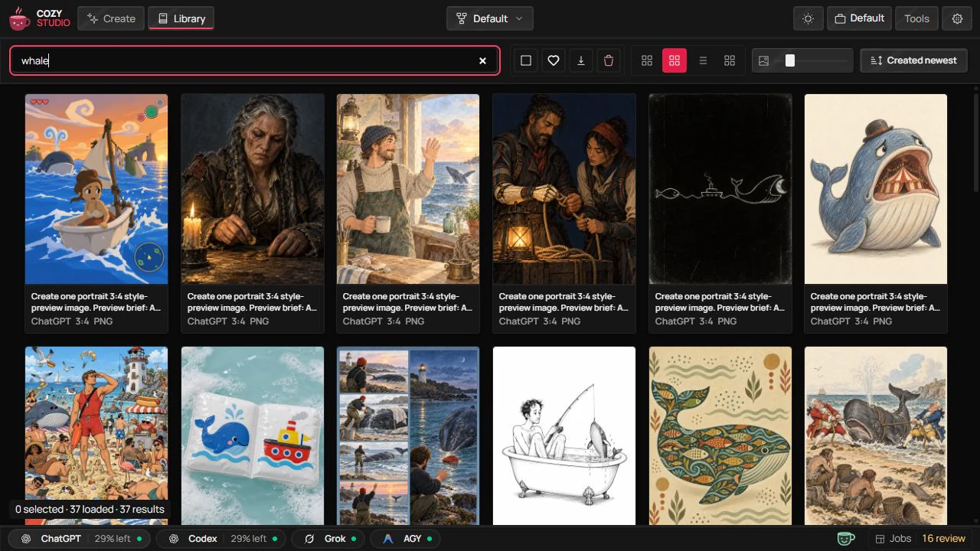The image size is (980, 551).
Task: Open the blue whale with bowler hat thumbnail
Action: point(876,189)
